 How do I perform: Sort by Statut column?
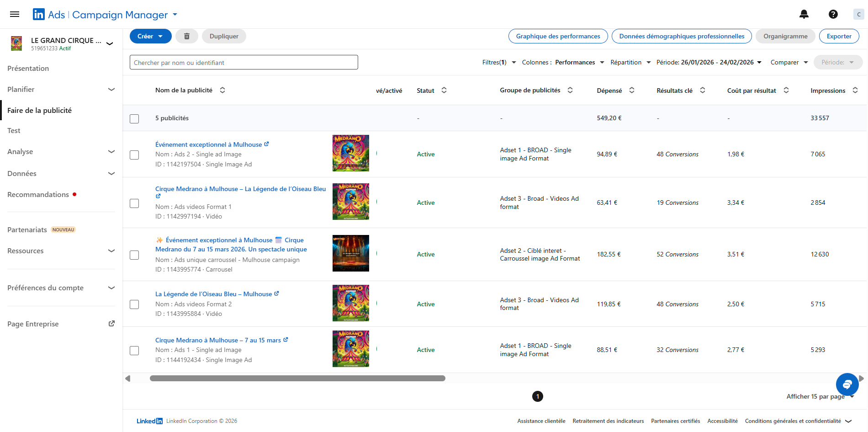pos(444,90)
